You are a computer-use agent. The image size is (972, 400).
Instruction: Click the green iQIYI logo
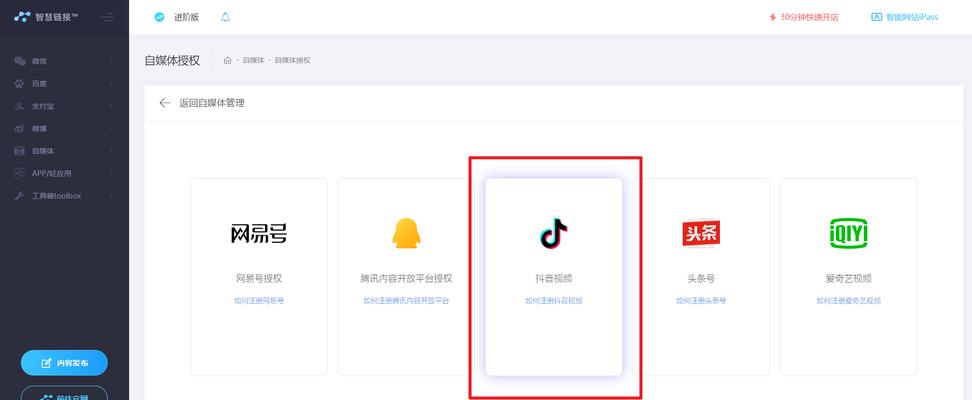coord(849,233)
